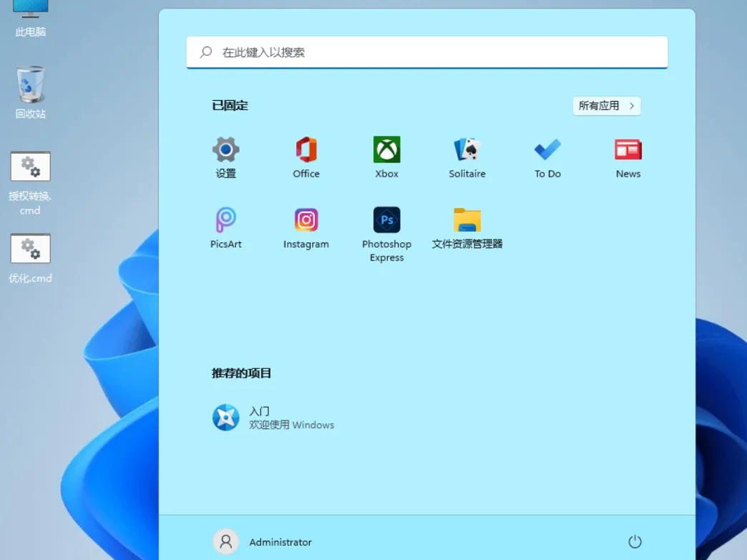Open Microsoft To Do
The width and height of the screenshot is (747, 560).
point(547,156)
